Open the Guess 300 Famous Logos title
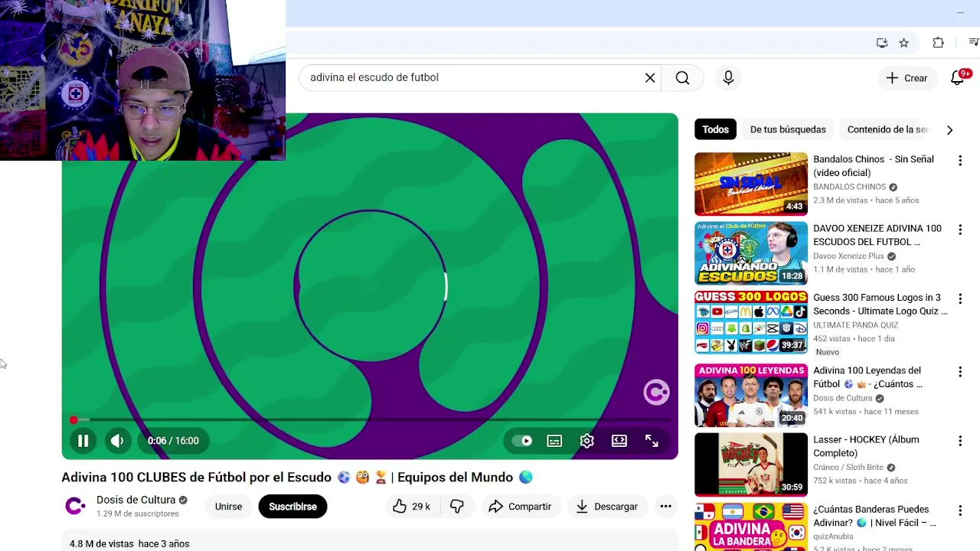980x551 pixels. click(880, 305)
